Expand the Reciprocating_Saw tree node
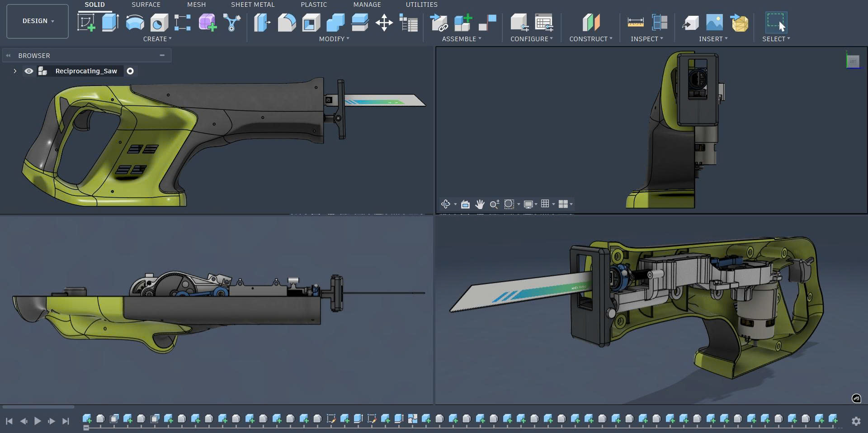The height and width of the screenshot is (433, 868). 15,71
